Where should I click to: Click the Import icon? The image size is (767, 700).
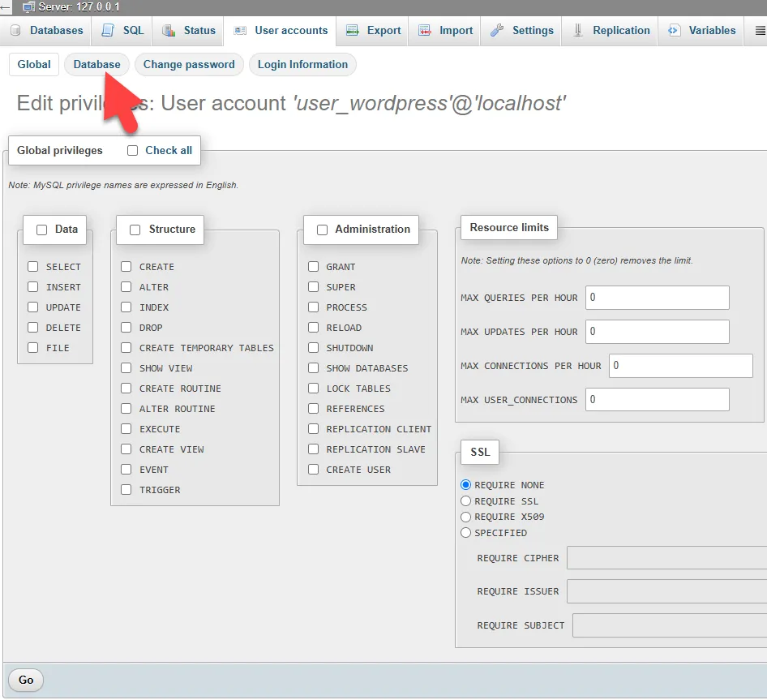pos(425,30)
